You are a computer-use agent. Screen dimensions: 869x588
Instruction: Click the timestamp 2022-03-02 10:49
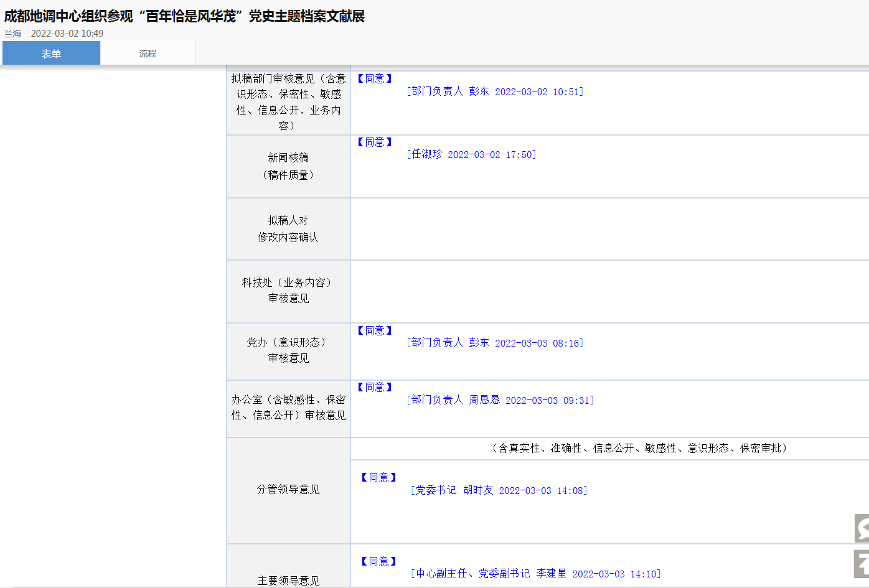pyautogui.click(x=67, y=34)
